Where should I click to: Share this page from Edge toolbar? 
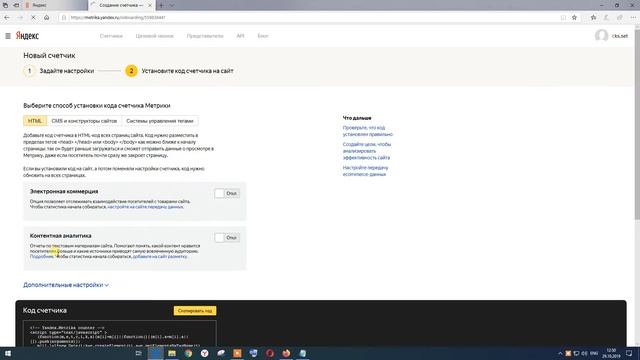click(620, 18)
